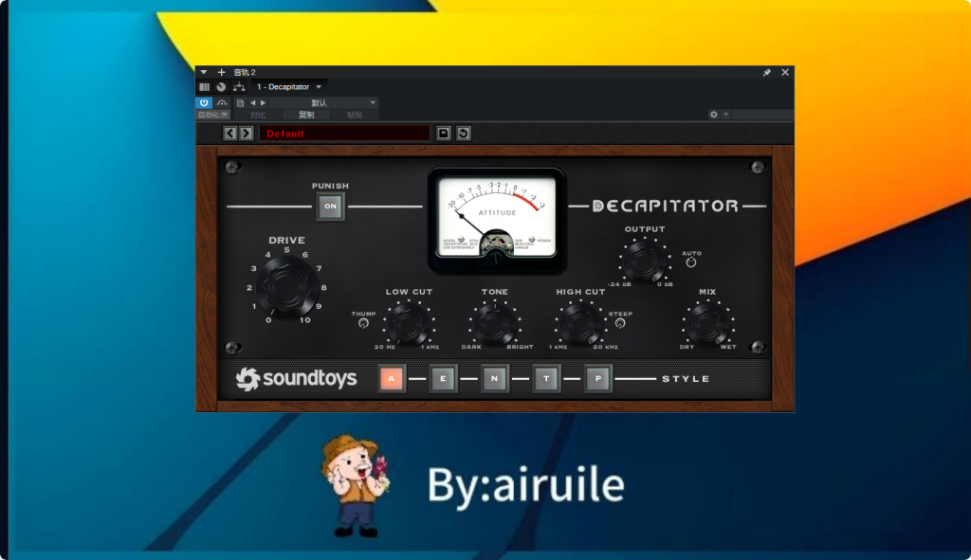Image resolution: width=971 pixels, height=560 pixels.
Task: Click the 复制 copy button
Action: click(306, 115)
